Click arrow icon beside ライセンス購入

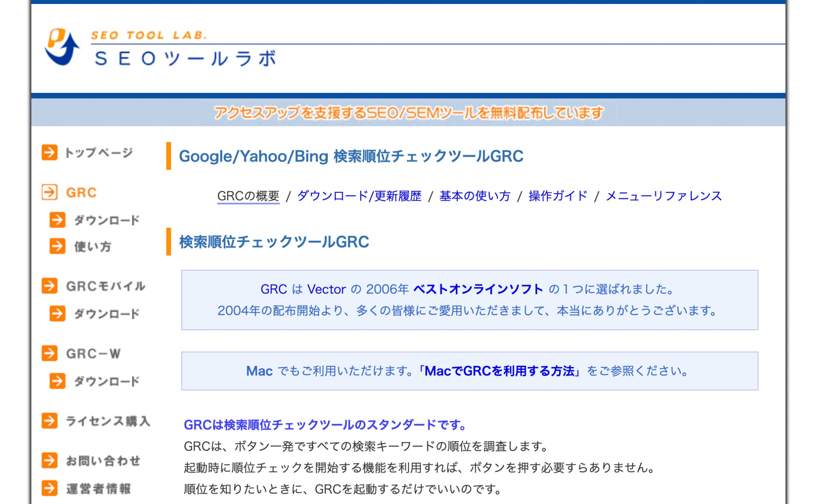(x=50, y=421)
